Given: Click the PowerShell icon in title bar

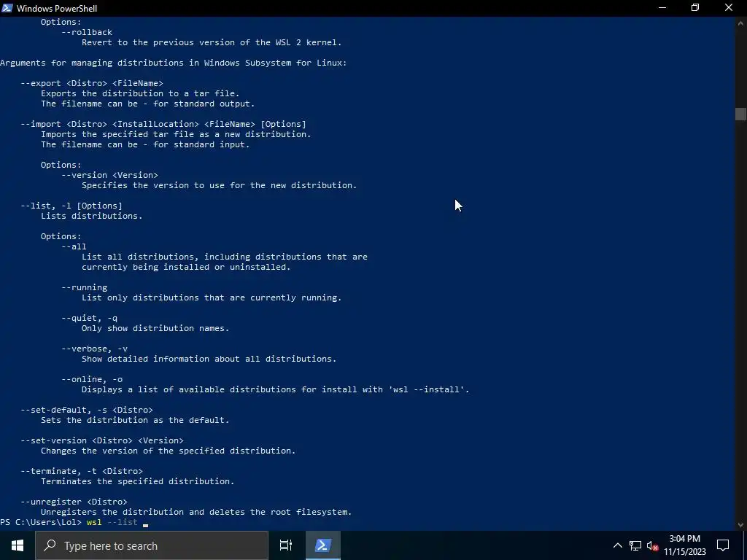Looking at the screenshot, I should (x=7, y=8).
